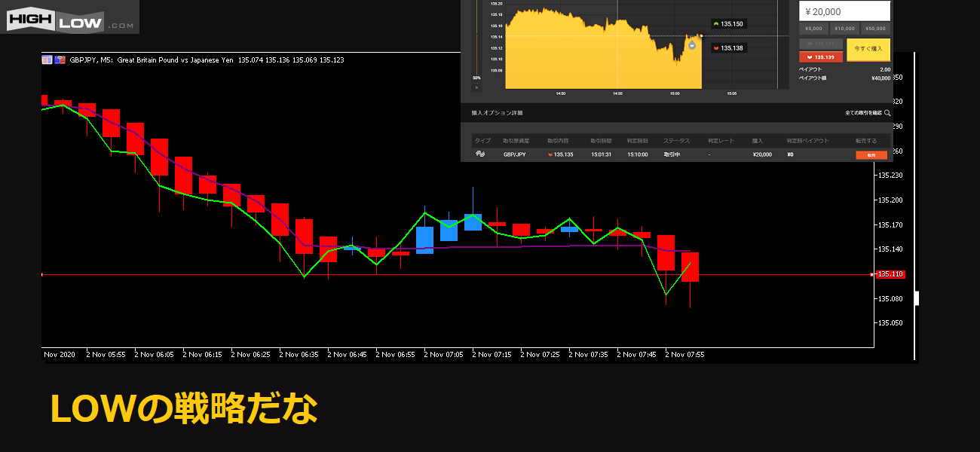The width and height of the screenshot is (980, 452).
Task: Click the option type icon in GBP/JPY row
Action: (479, 154)
